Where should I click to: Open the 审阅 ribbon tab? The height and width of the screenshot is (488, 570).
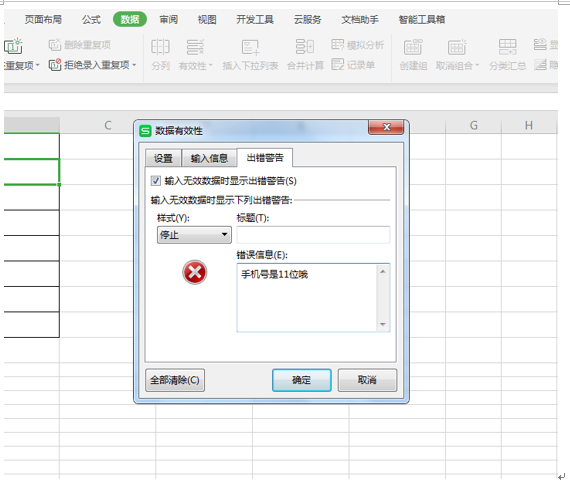pos(169,19)
